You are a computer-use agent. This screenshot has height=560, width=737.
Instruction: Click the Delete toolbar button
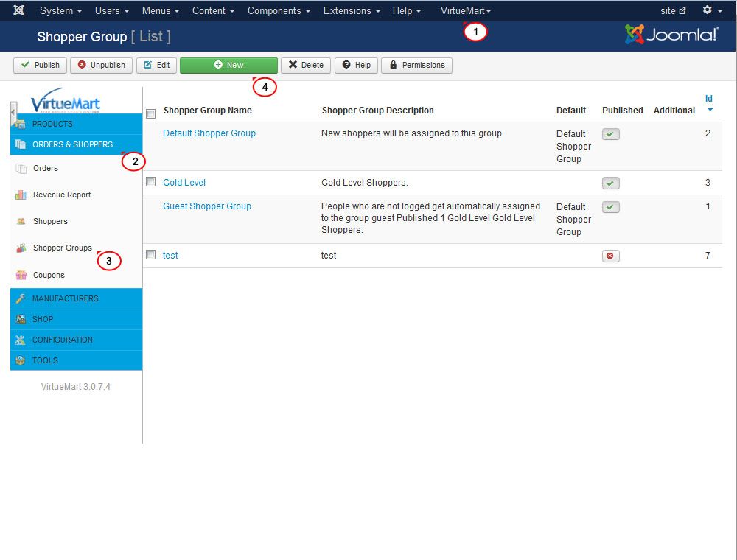(x=306, y=66)
